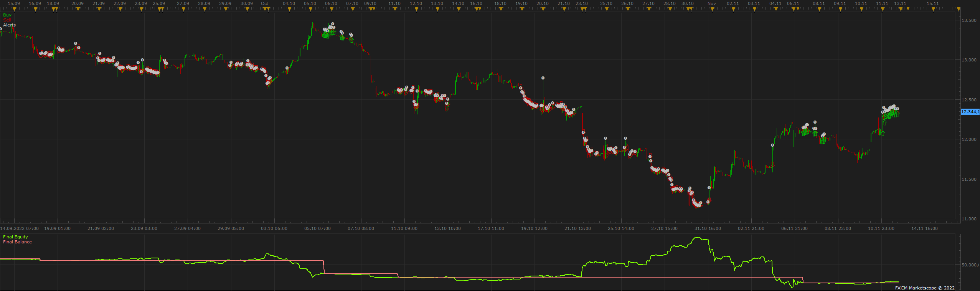Screen dimensions: 980x291
Task: Select the day marker under 05.10
Action: (310, 9)
